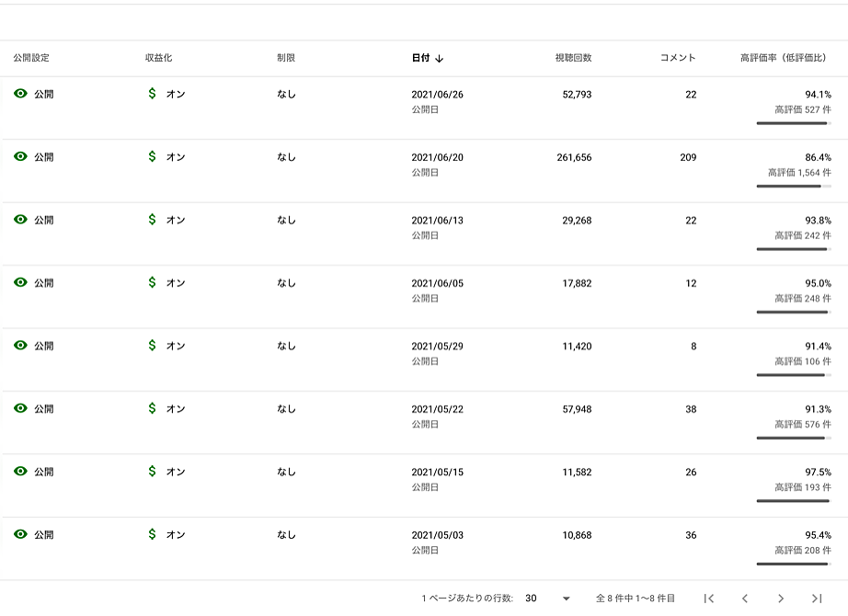Click the descending sort arrow beside 日付

(x=439, y=59)
